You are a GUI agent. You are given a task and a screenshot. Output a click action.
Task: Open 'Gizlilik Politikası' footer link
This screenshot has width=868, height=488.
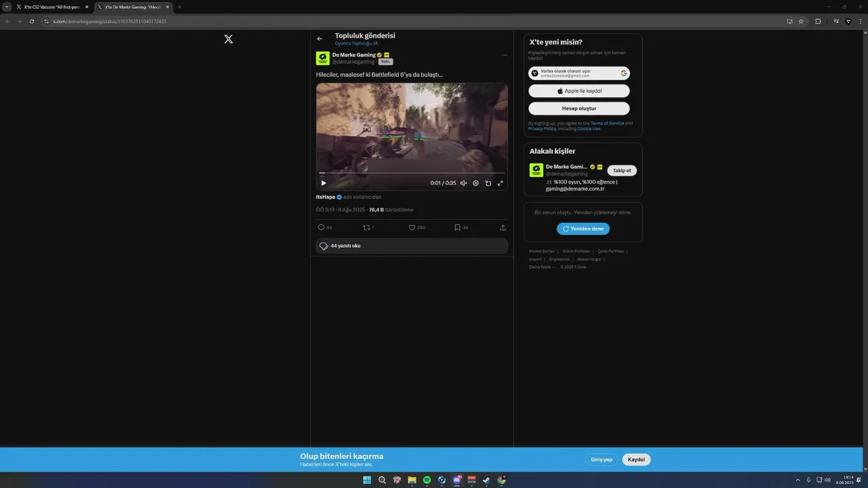pyautogui.click(x=576, y=251)
